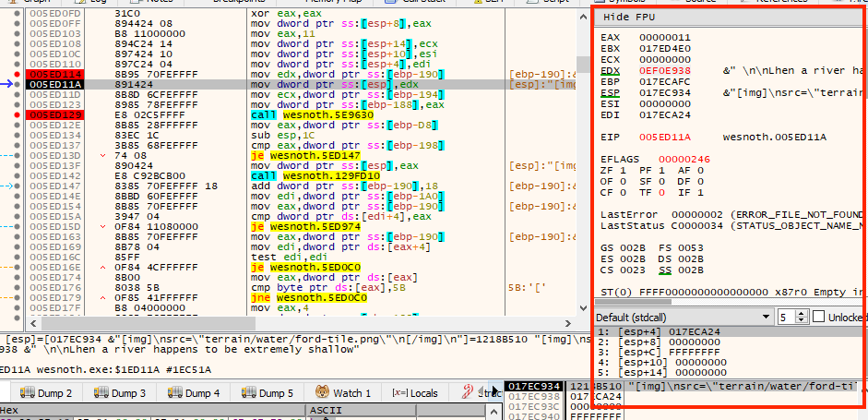868x420 pixels.
Task: Open the Dump 5 tab
Action: (x=267, y=393)
